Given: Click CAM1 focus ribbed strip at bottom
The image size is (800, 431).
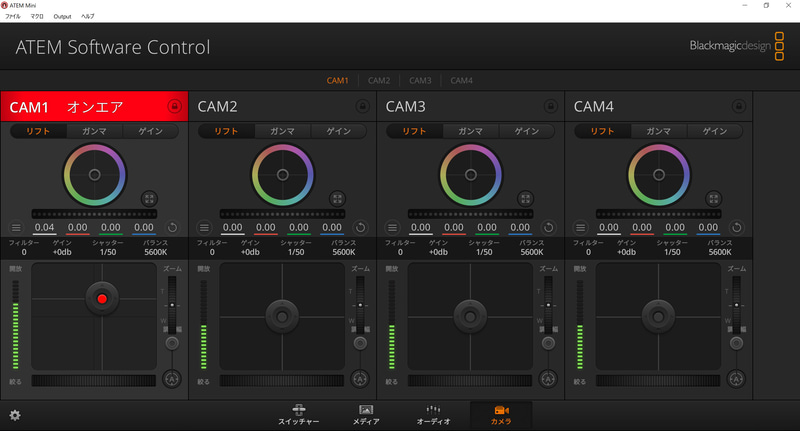Looking at the screenshot, I should point(94,381).
